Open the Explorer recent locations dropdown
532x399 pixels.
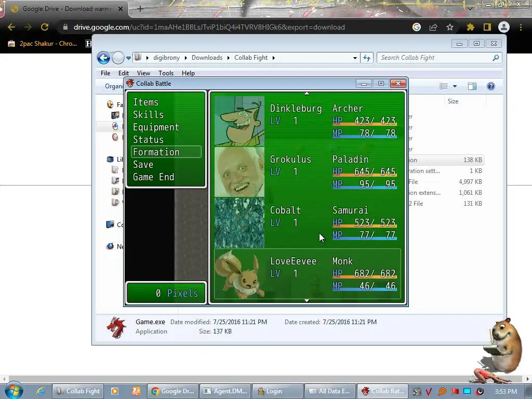coord(129,58)
